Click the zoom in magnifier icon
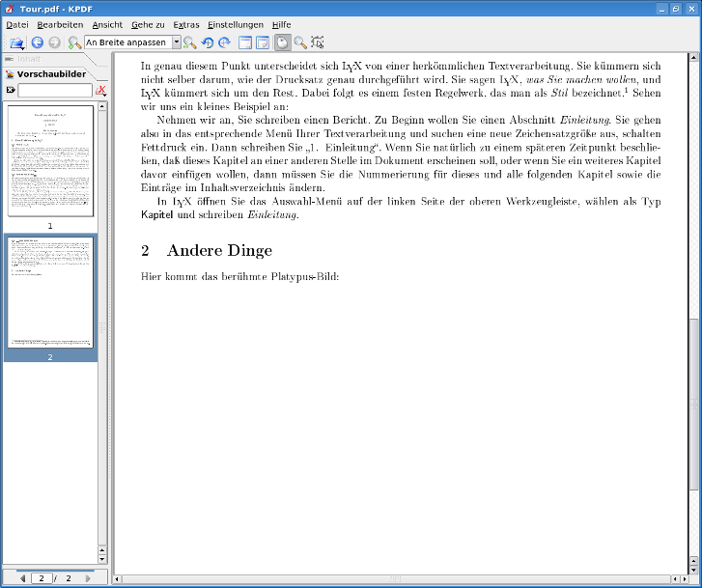 pyautogui.click(x=74, y=42)
